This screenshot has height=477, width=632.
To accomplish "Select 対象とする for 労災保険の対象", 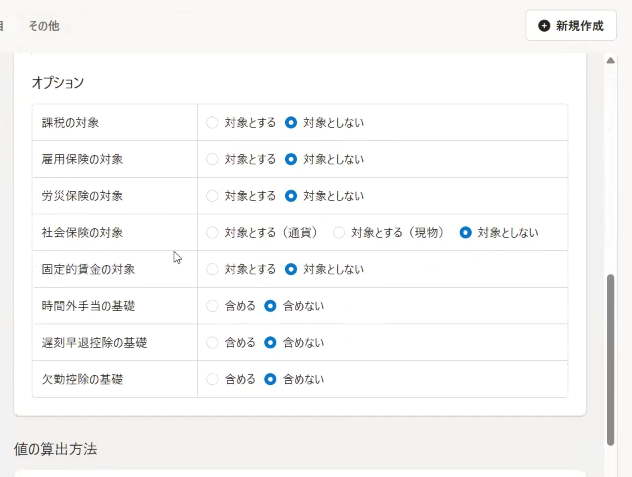I will [212, 196].
